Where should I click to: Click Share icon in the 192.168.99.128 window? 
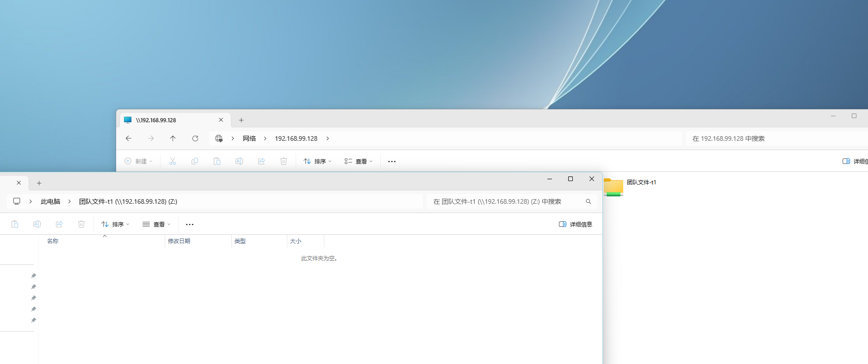[261, 161]
